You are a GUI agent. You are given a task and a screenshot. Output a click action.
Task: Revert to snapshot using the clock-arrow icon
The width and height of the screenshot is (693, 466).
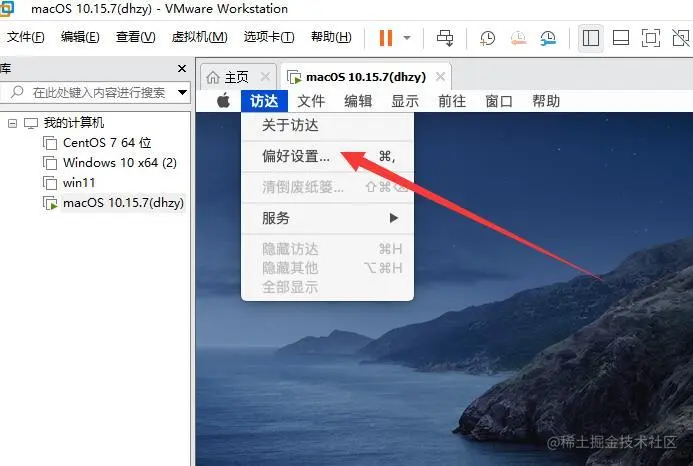click(518, 38)
